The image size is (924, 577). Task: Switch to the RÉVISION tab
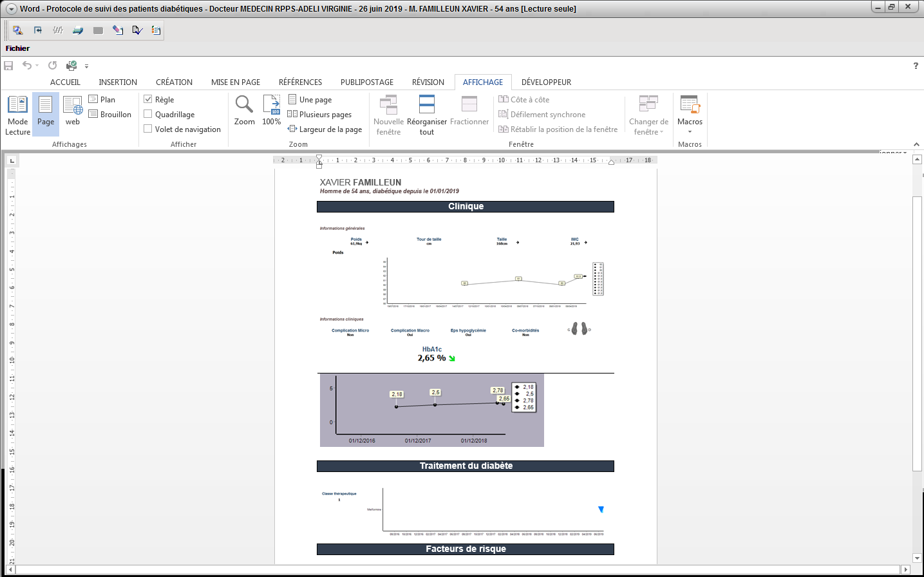click(x=428, y=82)
